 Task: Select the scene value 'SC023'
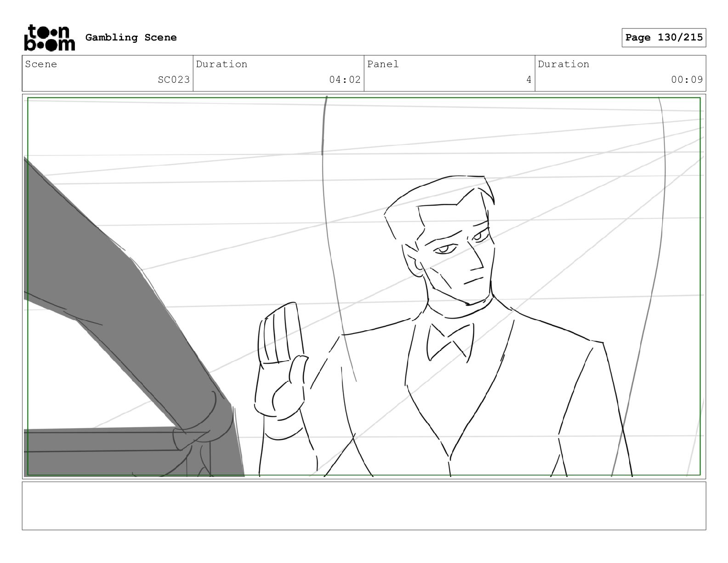pos(174,80)
